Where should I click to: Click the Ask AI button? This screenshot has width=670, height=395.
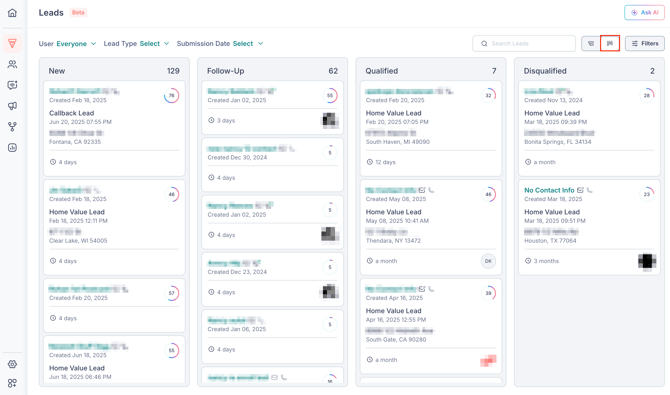pos(644,12)
